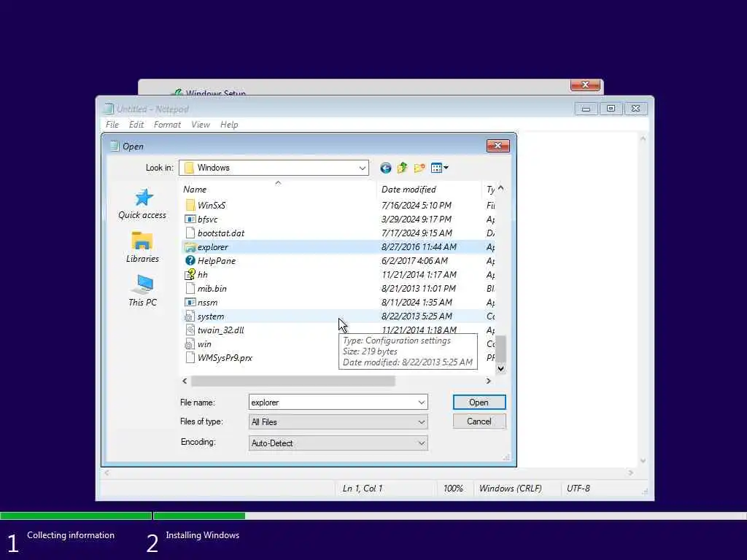747x560 pixels.
Task: Click the Cancel button
Action: point(479,421)
